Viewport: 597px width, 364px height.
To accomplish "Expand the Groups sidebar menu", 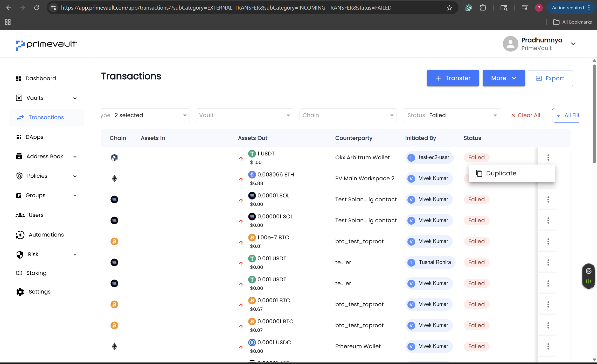I will [x=47, y=195].
